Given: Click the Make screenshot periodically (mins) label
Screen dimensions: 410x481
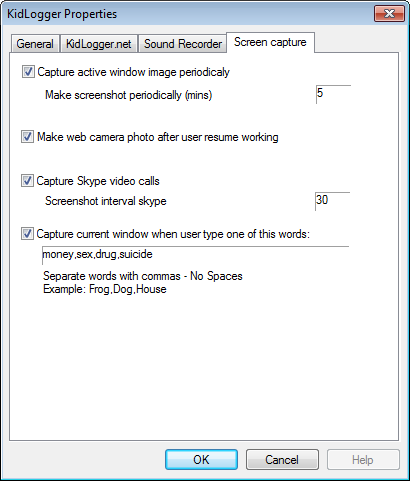Looking at the screenshot, I should coord(129,95).
